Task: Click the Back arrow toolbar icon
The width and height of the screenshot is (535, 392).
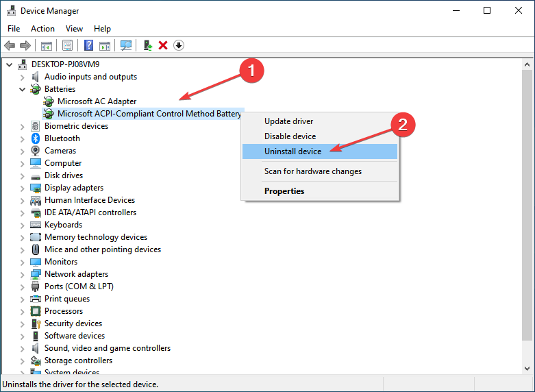Action: pos(10,45)
